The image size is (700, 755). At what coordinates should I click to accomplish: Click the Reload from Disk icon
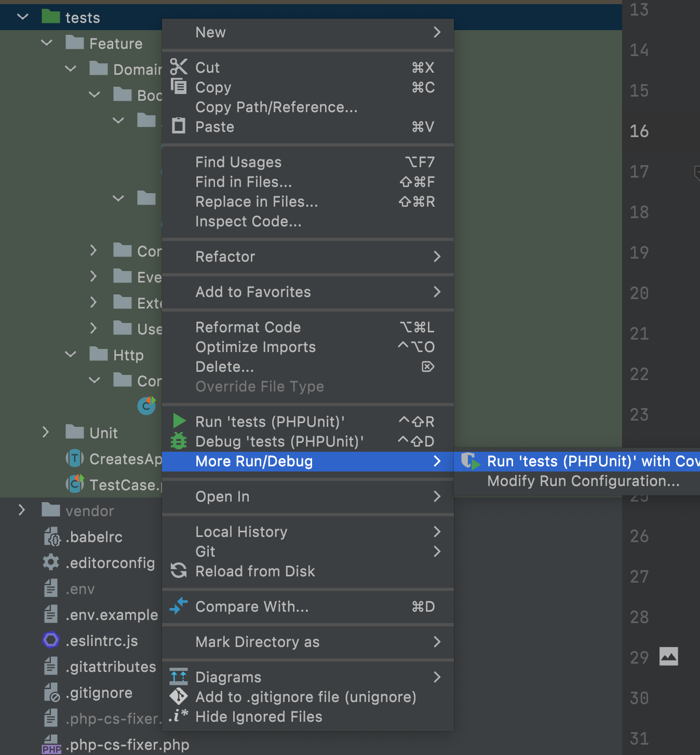tap(179, 571)
